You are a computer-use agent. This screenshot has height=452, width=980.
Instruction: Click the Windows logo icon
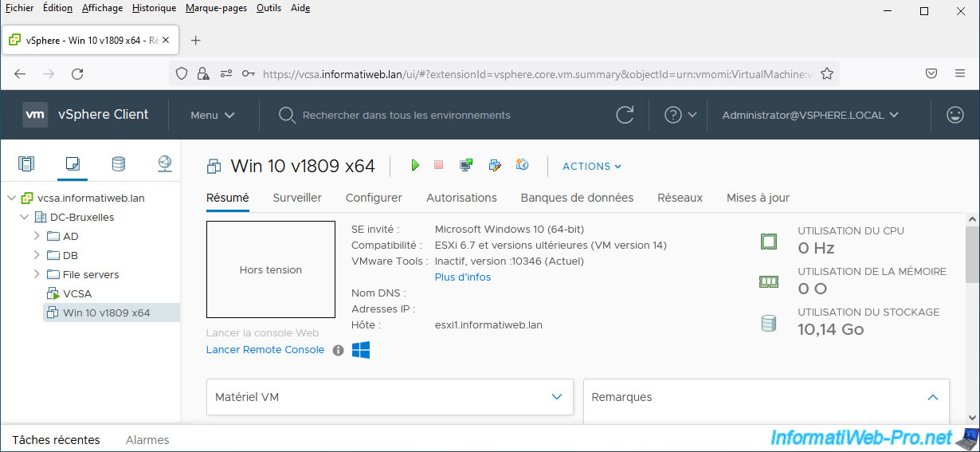tap(361, 350)
